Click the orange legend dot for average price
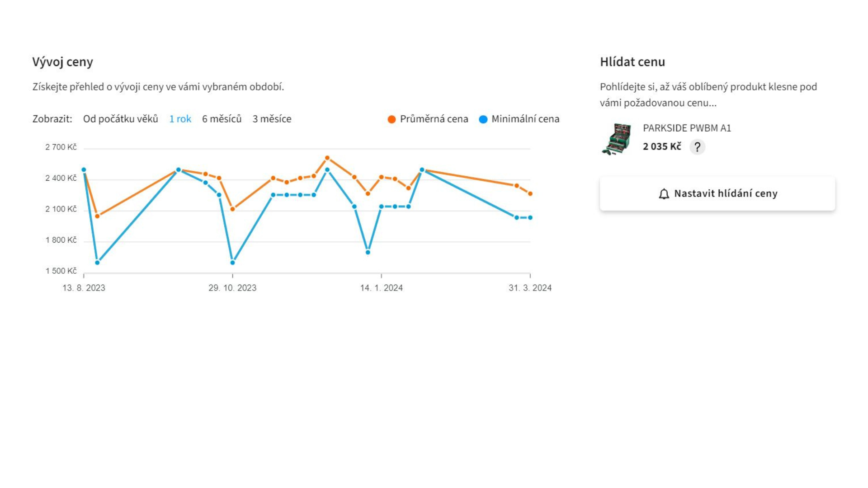The width and height of the screenshot is (868, 488). [x=392, y=119]
